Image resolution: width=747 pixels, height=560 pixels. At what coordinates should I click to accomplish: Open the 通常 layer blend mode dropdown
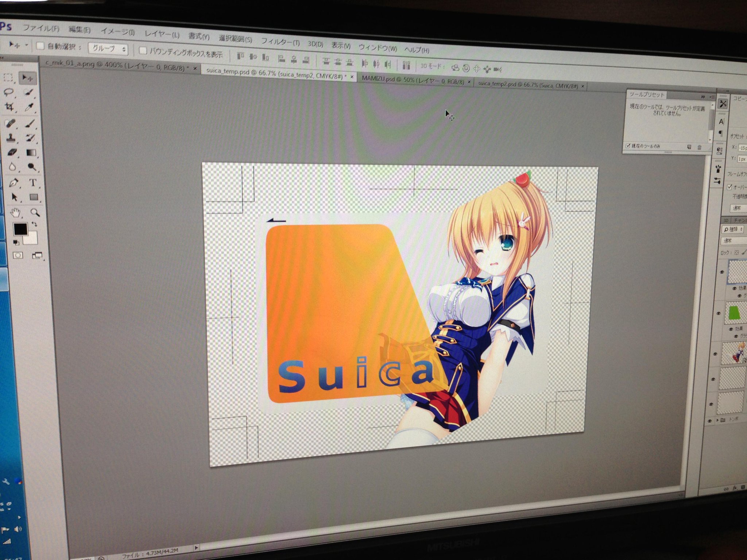(x=733, y=241)
